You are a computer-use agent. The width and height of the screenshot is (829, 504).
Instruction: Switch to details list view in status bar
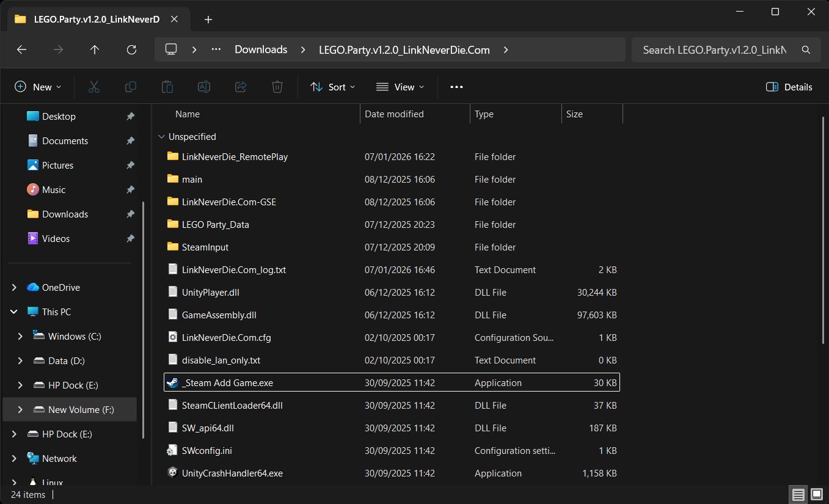click(x=798, y=494)
